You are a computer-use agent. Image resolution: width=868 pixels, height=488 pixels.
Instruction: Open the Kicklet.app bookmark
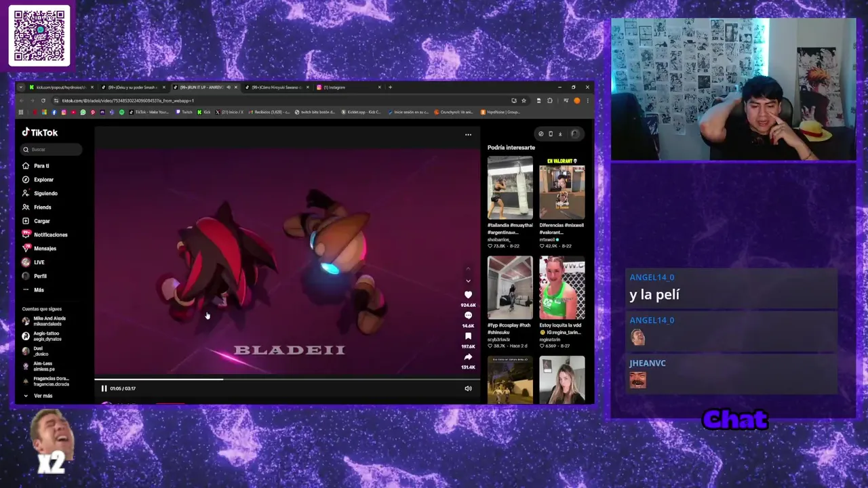361,112
